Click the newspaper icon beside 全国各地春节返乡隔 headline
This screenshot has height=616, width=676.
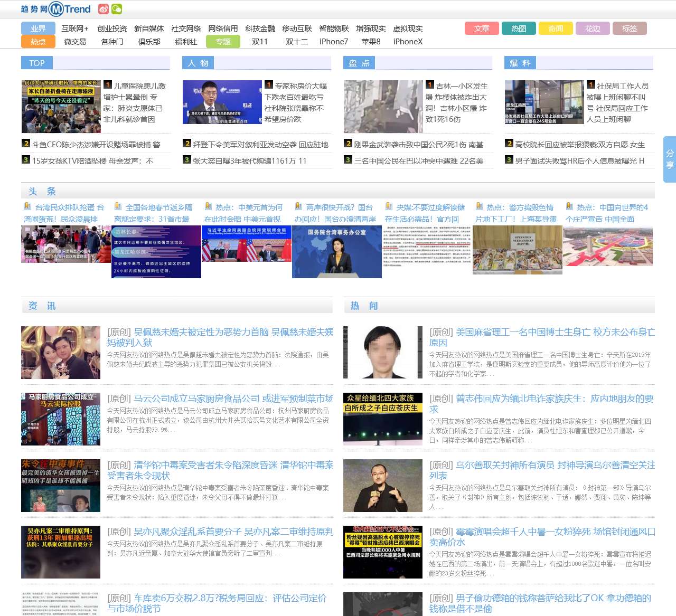pos(118,207)
